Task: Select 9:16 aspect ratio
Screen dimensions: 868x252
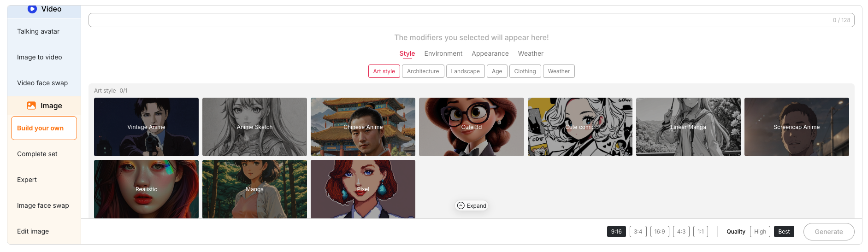Action: (x=616, y=232)
